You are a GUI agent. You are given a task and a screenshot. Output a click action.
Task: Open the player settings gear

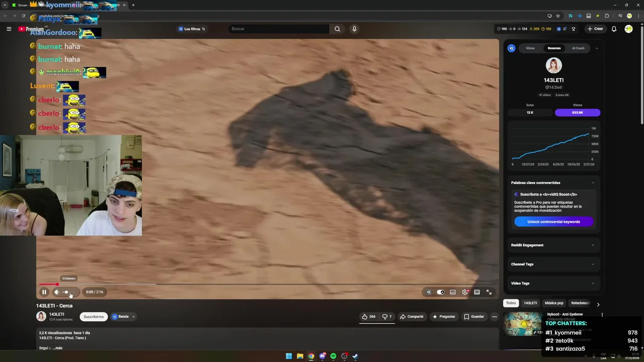click(465, 292)
